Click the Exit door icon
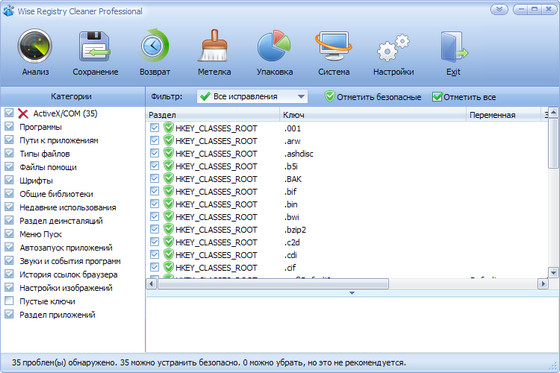This screenshot has height=373, width=560. coord(453,53)
